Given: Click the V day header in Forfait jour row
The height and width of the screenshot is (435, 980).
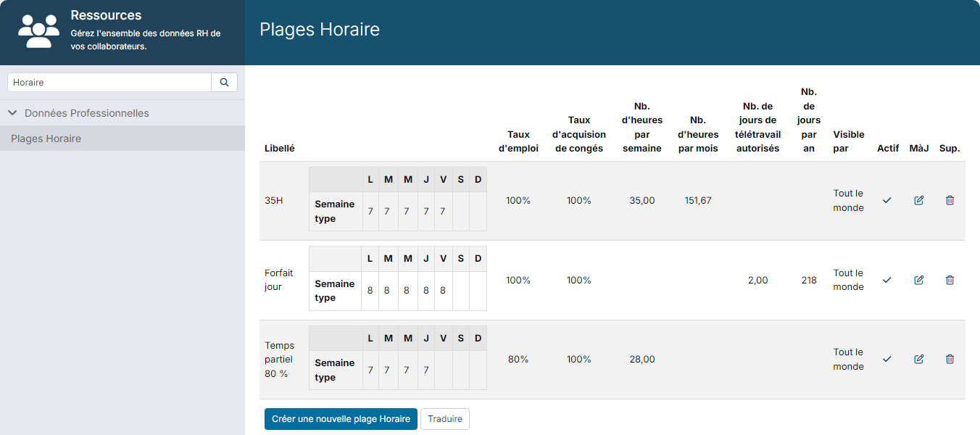Looking at the screenshot, I should (443, 259).
